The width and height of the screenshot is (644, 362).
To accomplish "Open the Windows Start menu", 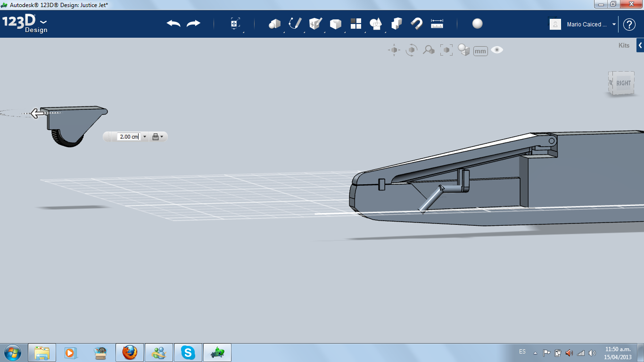I will click(x=12, y=352).
